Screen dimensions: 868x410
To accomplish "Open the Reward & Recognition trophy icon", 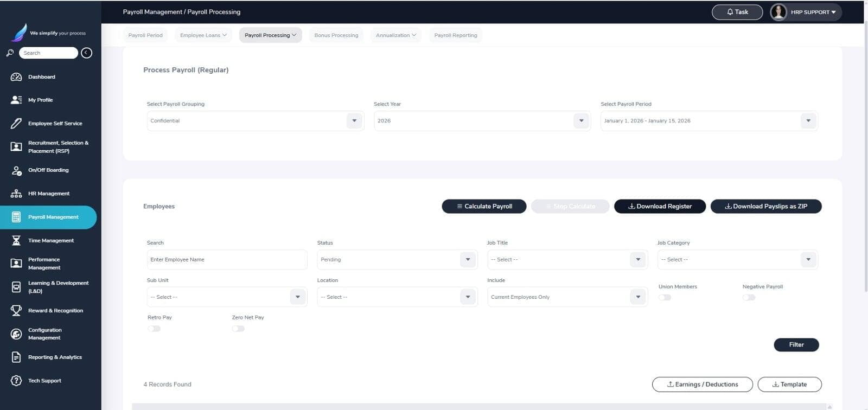I will (16, 310).
